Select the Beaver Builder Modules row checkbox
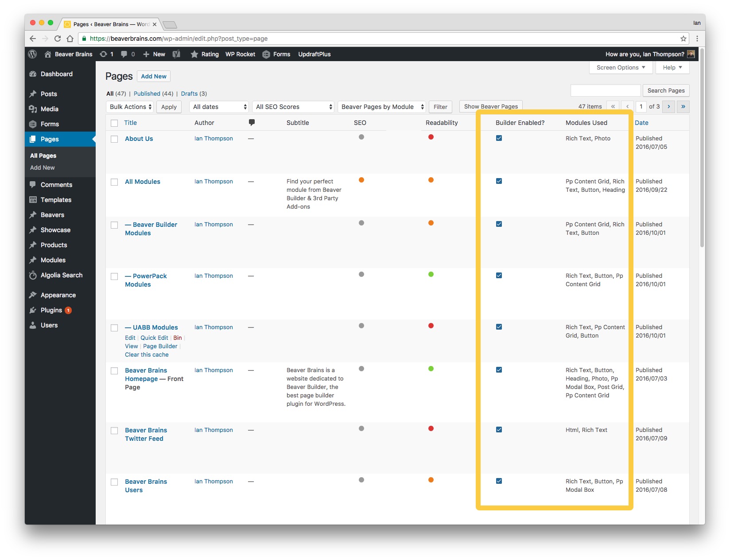Viewport: 730px width, 560px height. coord(114,225)
